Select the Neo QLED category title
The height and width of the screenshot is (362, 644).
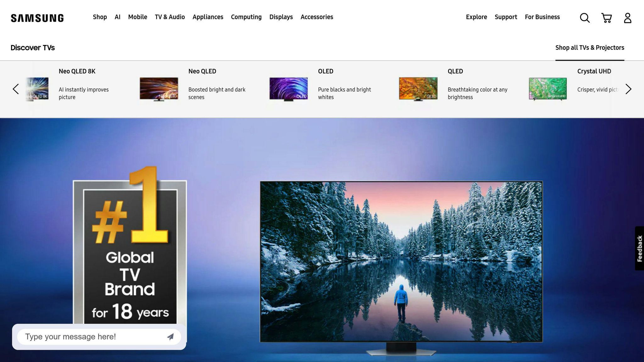202,71
